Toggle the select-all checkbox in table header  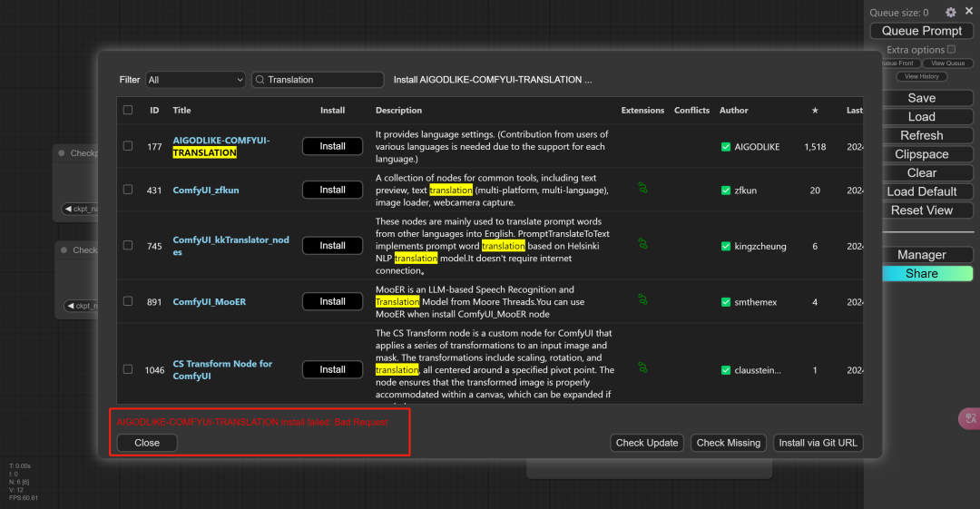point(128,110)
